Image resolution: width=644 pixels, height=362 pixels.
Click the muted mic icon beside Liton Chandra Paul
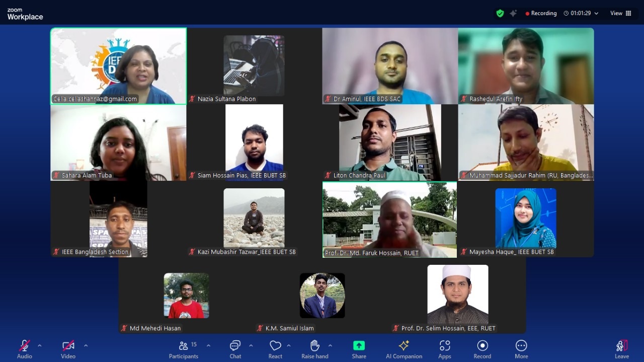pyautogui.click(x=328, y=176)
